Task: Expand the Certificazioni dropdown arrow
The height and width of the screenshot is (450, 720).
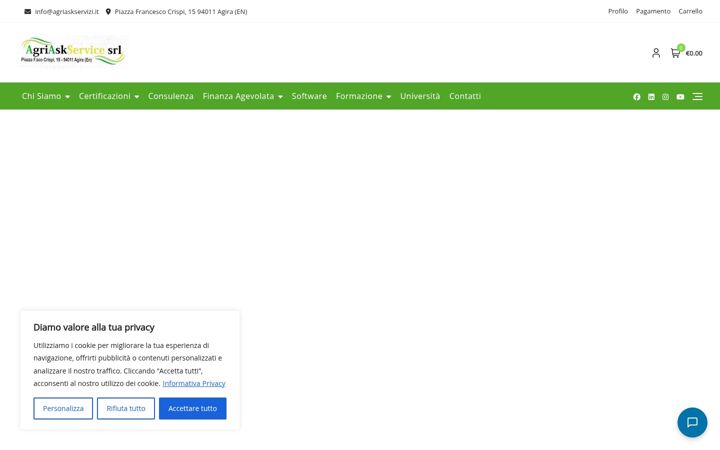Action: coord(136,97)
